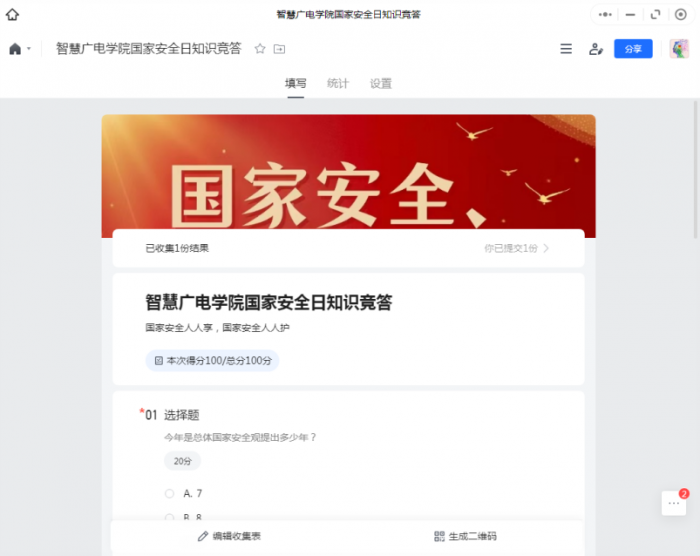This screenshot has width=700, height=556.
Task: Select radio option A. 7
Action: (170, 493)
